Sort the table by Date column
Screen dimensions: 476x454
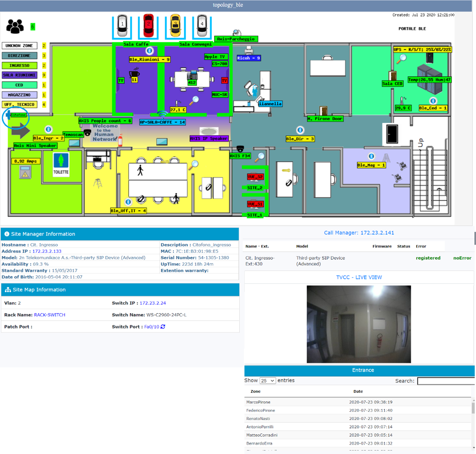click(x=358, y=392)
